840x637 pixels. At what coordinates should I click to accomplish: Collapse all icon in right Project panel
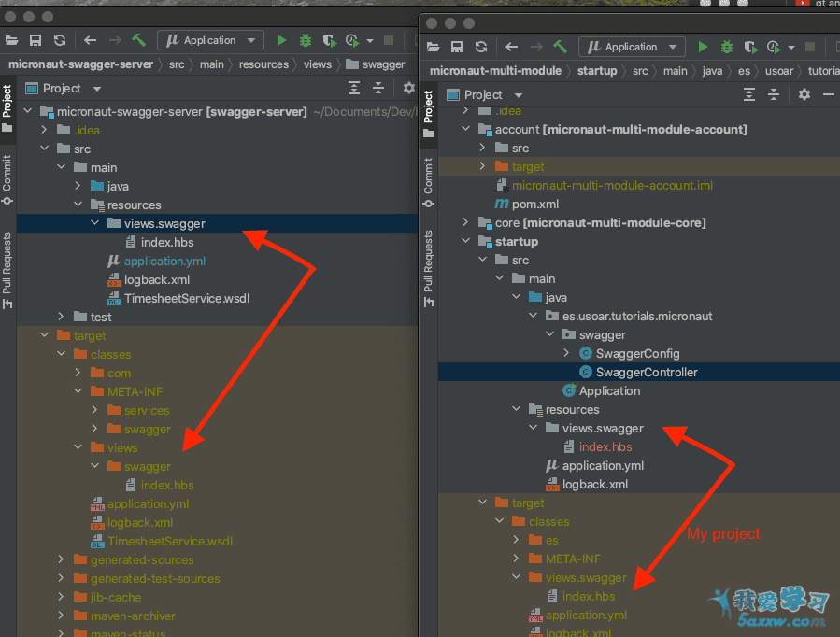pos(773,94)
